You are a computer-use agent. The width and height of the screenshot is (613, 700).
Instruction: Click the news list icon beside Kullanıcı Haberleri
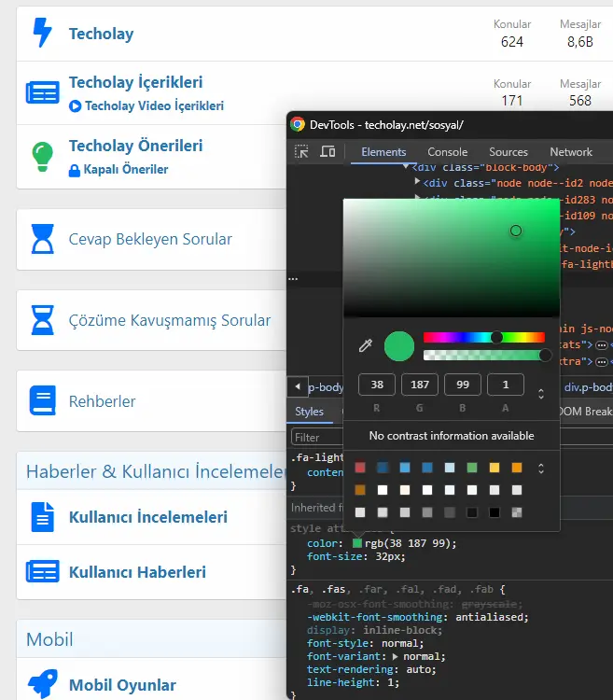42,571
